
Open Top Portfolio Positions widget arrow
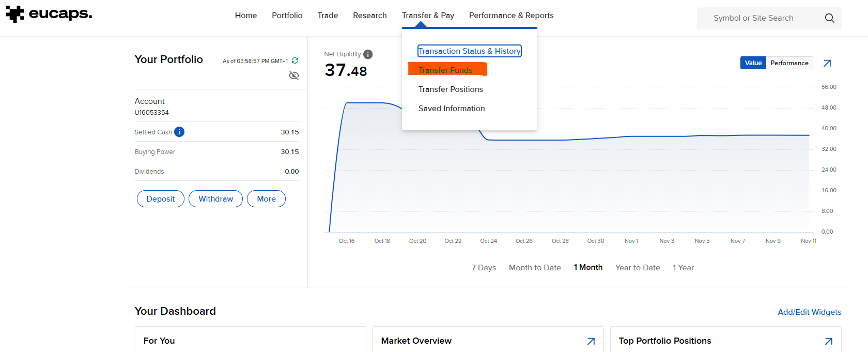[x=829, y=341]
